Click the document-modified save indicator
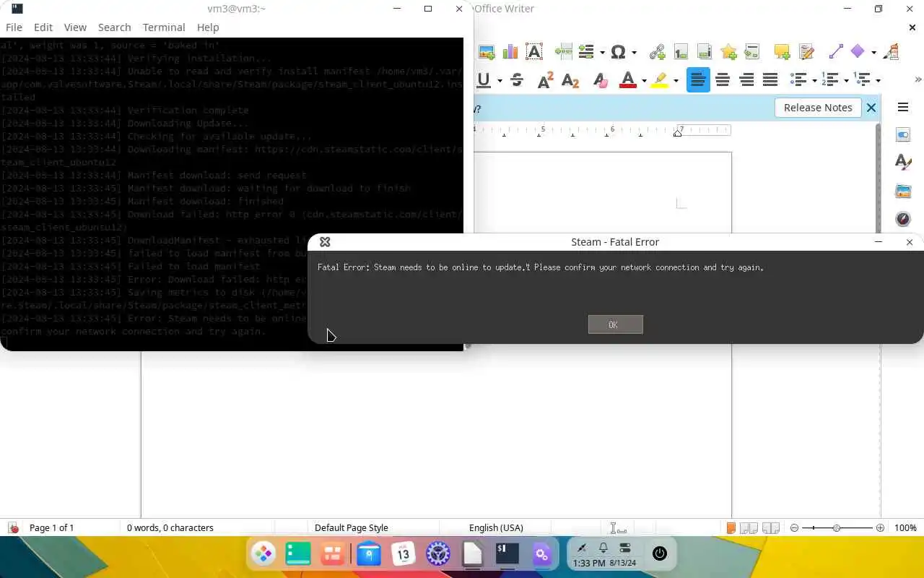 [x=13, y=528]
